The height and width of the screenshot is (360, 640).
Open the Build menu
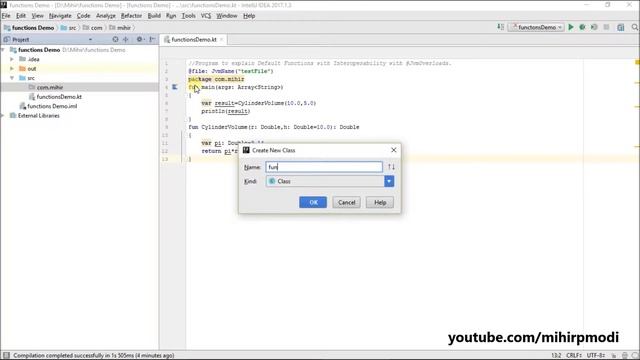point(154,16)
